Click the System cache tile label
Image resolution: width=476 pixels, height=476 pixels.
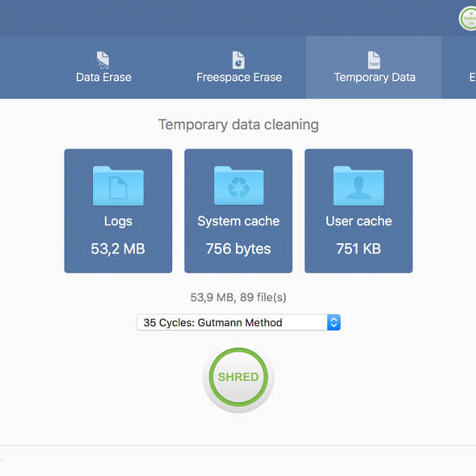click(238, 221)
